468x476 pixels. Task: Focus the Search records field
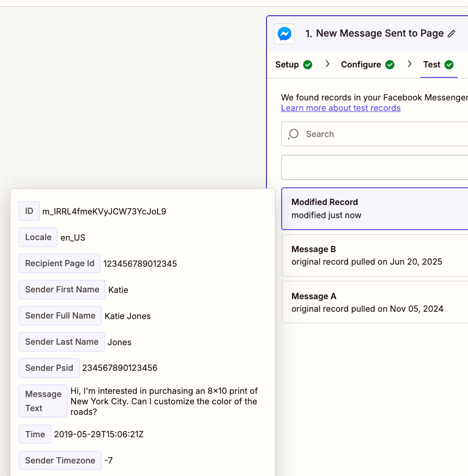pyautogui.click(x=374, y=134)
